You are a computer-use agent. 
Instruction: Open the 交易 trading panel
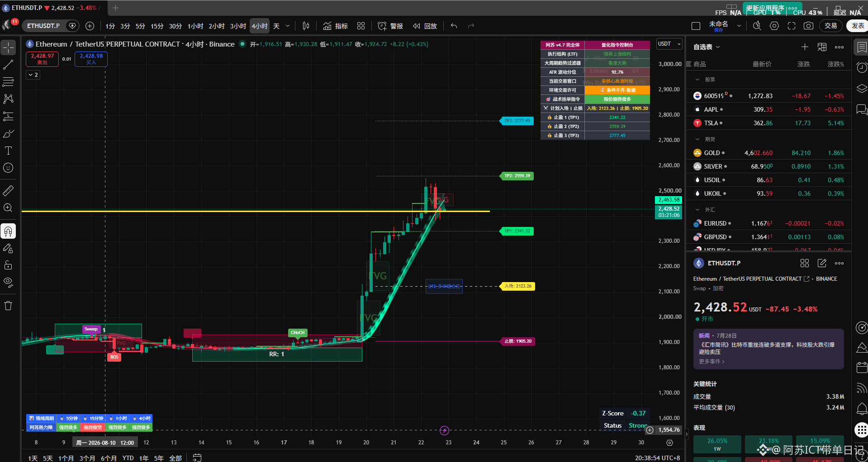point(831,26)
